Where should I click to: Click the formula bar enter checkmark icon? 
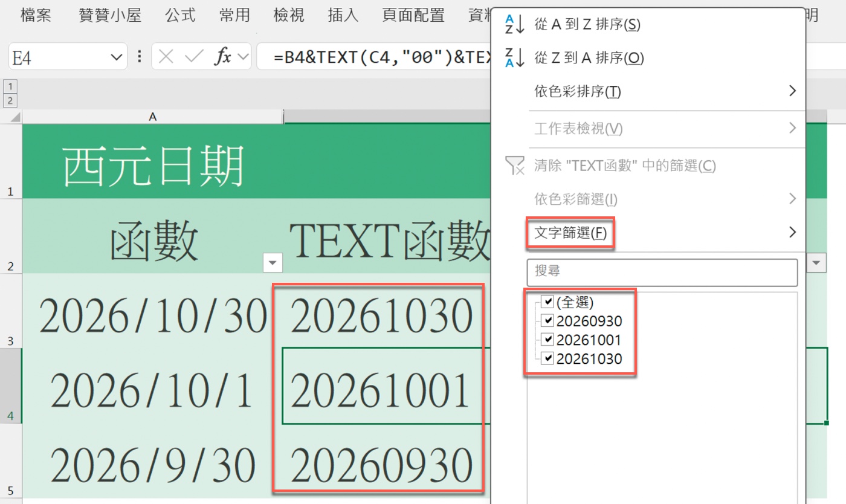(x=194, y=57)
